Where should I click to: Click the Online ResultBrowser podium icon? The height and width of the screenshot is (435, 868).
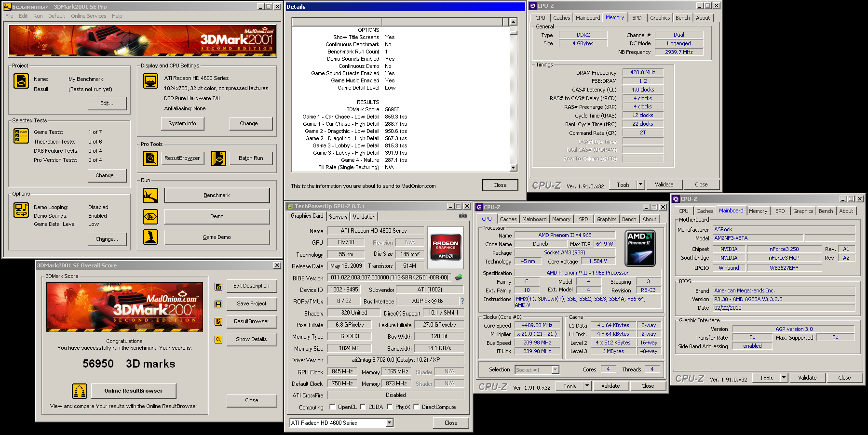coord(80,391)
